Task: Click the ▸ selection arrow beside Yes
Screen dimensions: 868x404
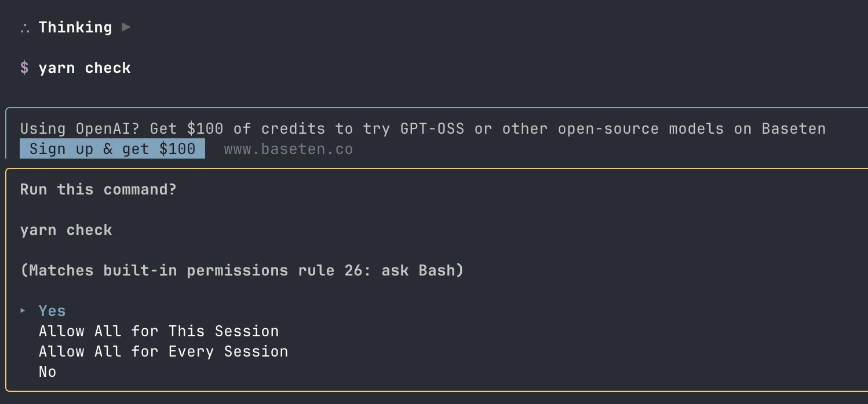Action: pos(23,311)
